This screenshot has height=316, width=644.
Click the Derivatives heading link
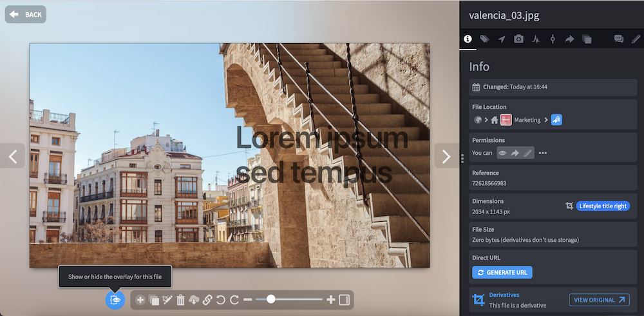click(x=504, y=295)
